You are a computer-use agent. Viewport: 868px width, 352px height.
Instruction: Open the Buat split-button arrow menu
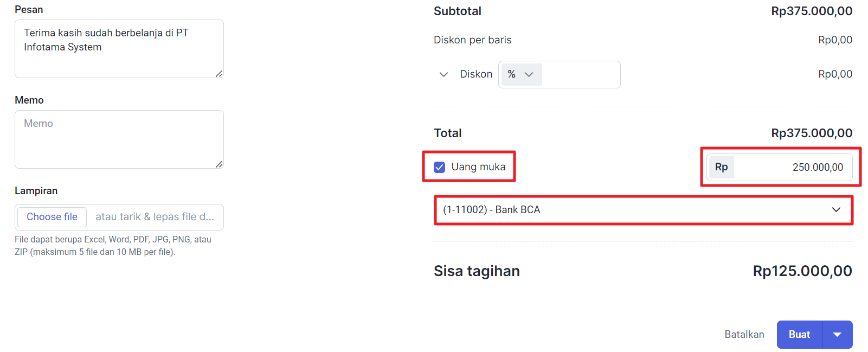(x=838, y=335)
